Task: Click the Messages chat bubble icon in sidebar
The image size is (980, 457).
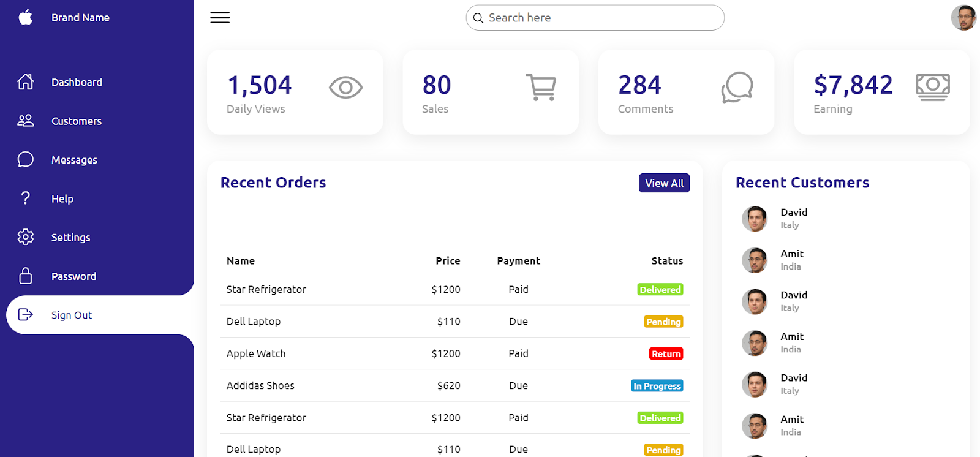Action: (x=26, y=159)
